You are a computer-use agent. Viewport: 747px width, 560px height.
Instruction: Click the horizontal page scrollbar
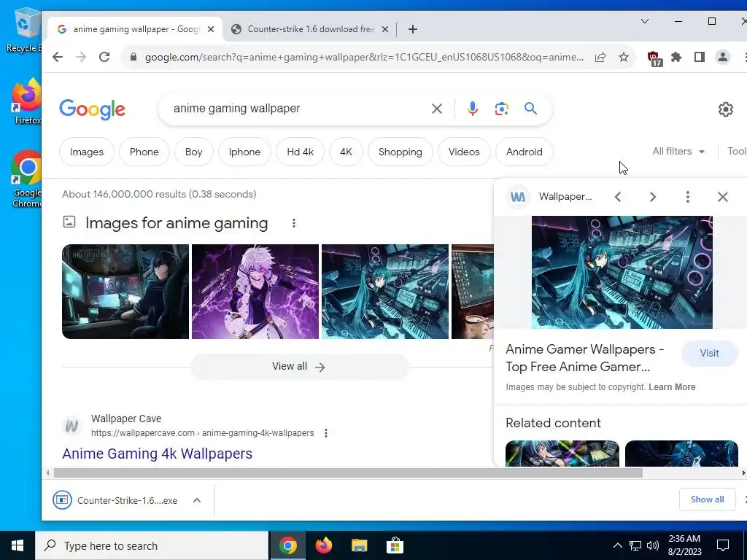point(348,472)
